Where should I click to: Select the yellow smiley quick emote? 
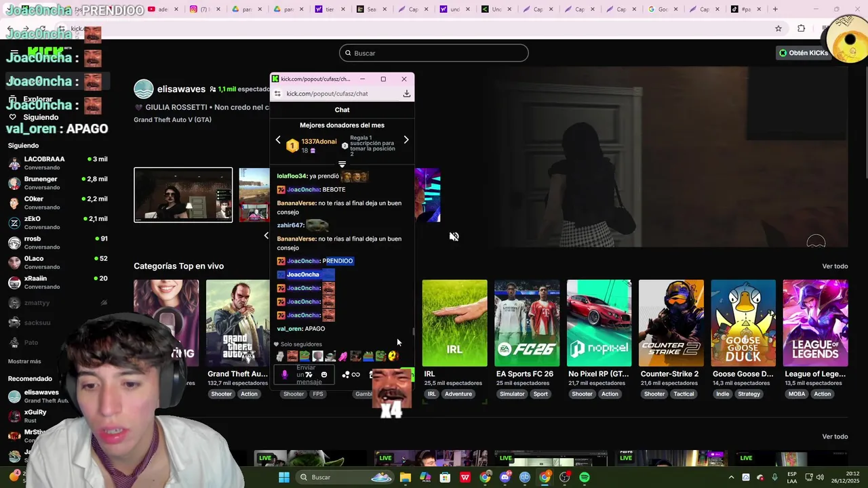(x=393, y=357)
